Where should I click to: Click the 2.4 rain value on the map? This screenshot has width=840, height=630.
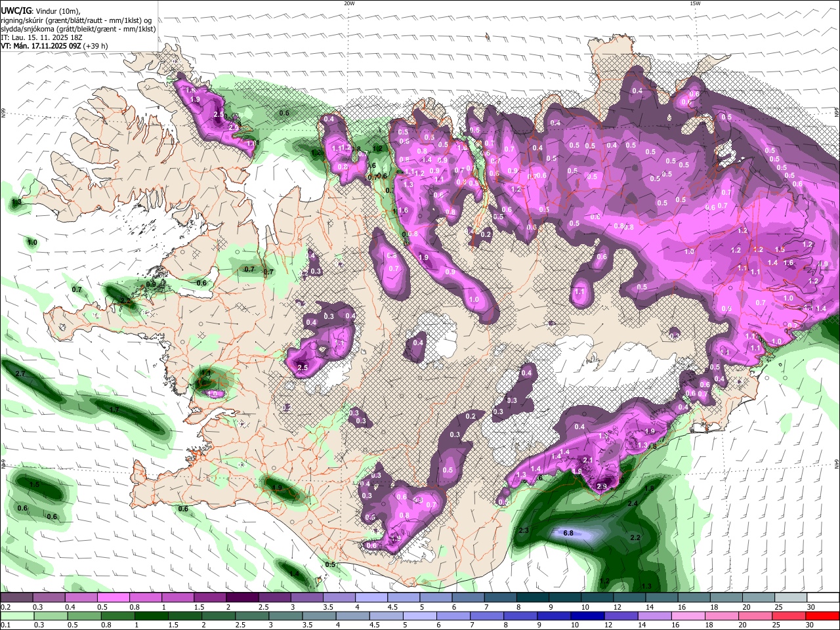pyautogui.click(x=633, y=503)
